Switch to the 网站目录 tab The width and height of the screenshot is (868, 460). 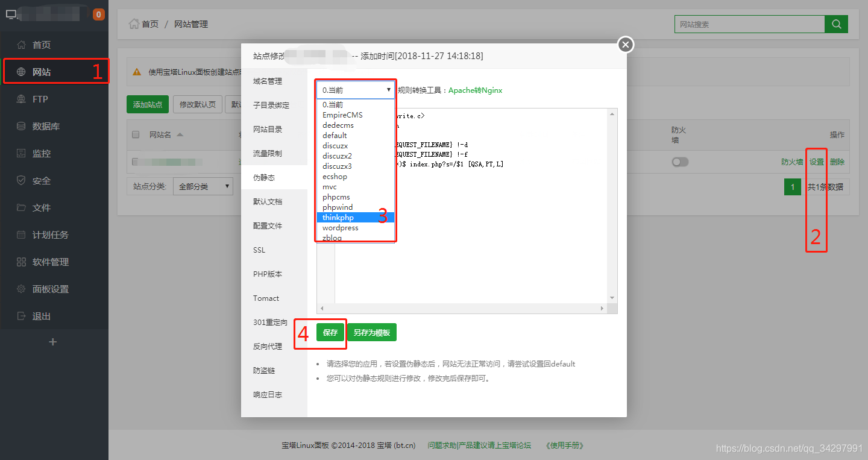coord(274,129)
